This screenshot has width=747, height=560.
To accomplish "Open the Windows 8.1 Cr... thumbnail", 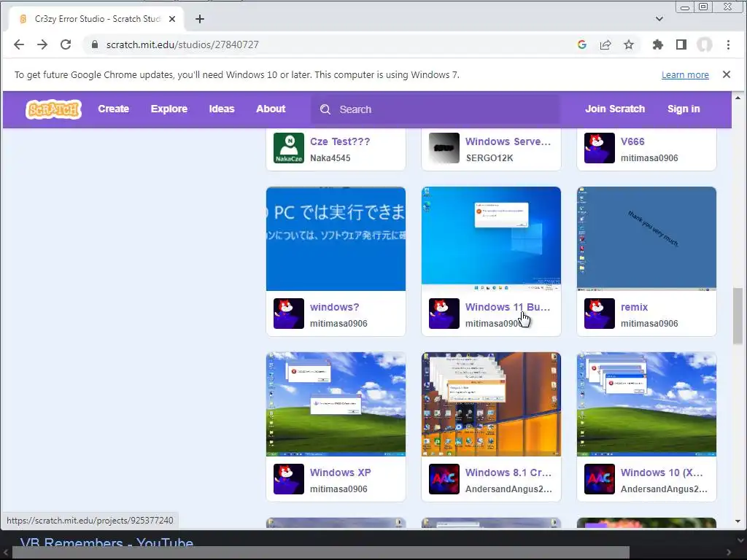I will [x=491, y=404].
